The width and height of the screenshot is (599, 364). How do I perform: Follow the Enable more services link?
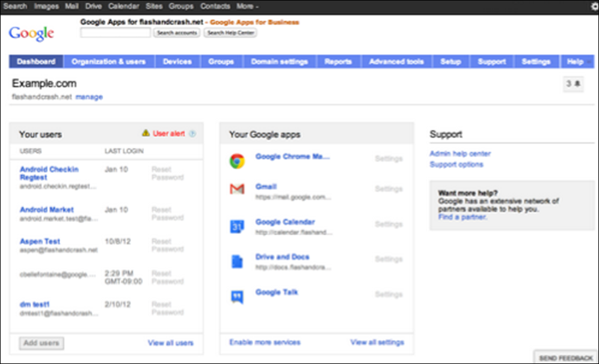tap(265, 342)
